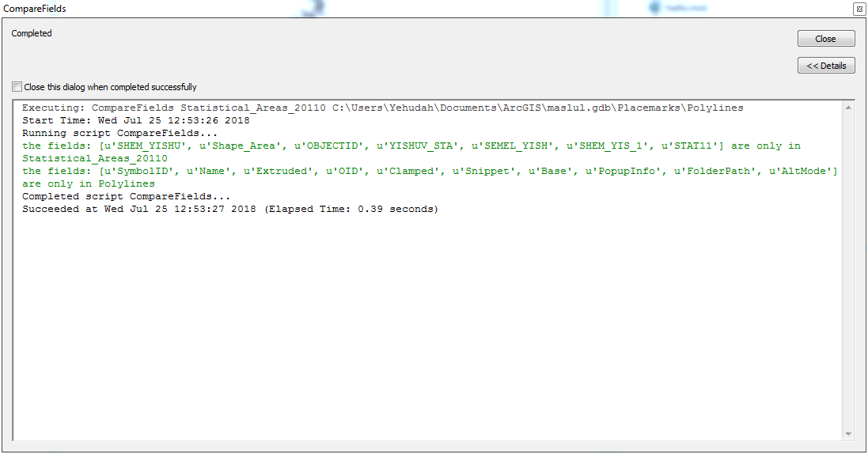Click the green Statistical_Areas_20110 continuation line
The width and height of the screenshot is (868, 454).
94,158
